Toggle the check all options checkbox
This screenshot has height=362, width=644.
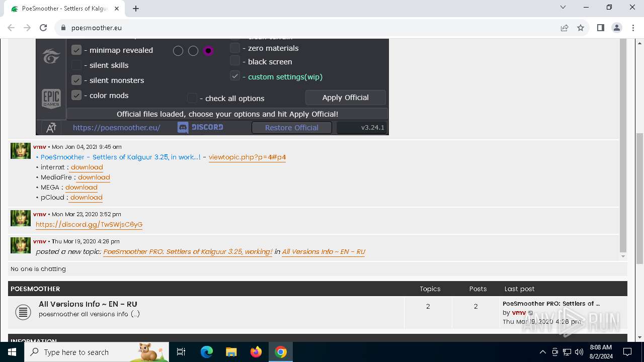tap(192, 98)
